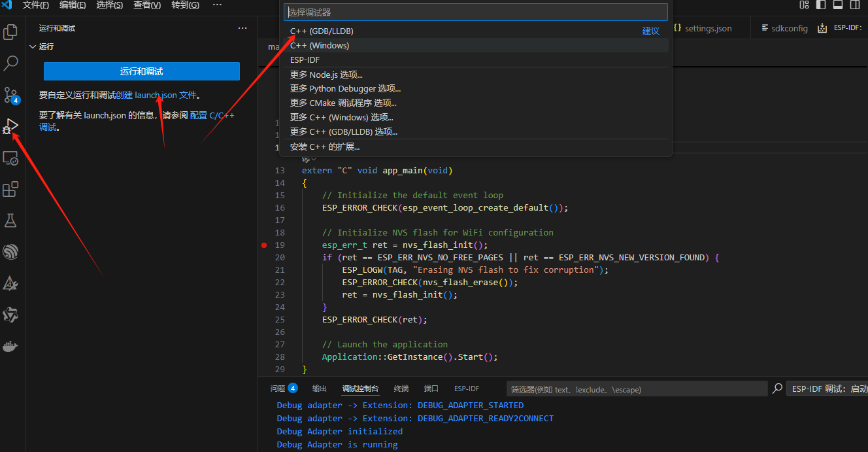Open the menu bar overflow ellipsis
The height and width of the screenshot is (452, 868).
[x=217, y=5]
